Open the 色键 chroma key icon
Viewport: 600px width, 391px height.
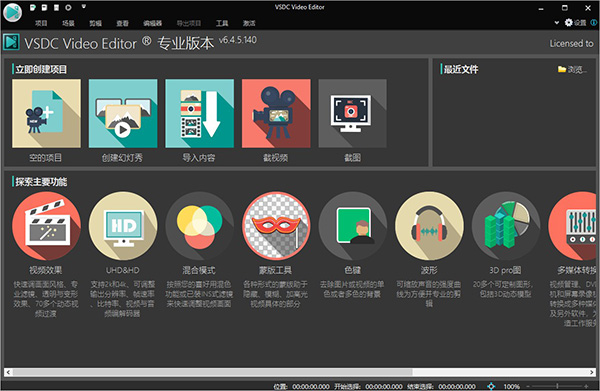pos(352,226)
